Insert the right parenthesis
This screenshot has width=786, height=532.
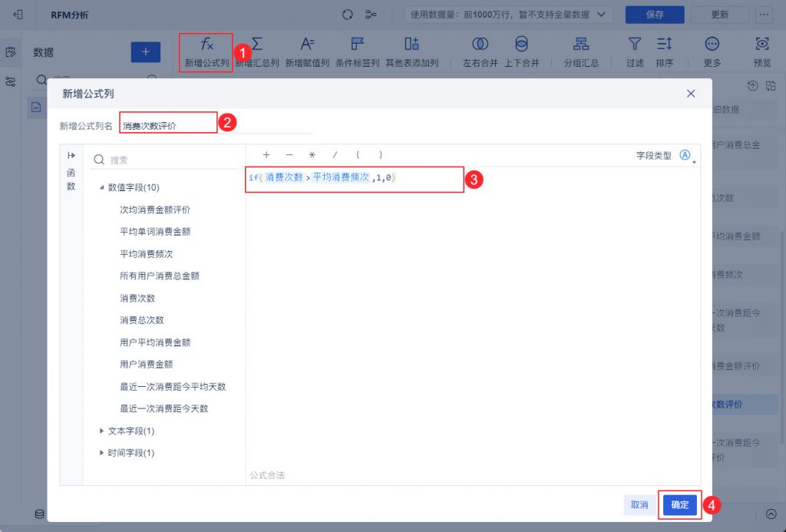point(381,155)
